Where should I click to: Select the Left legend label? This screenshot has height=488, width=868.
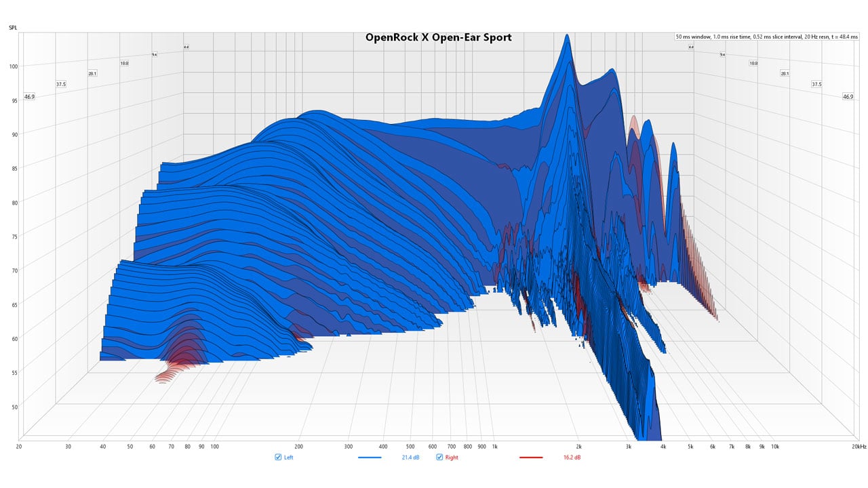pyautogui.click(x=289, y=457)
